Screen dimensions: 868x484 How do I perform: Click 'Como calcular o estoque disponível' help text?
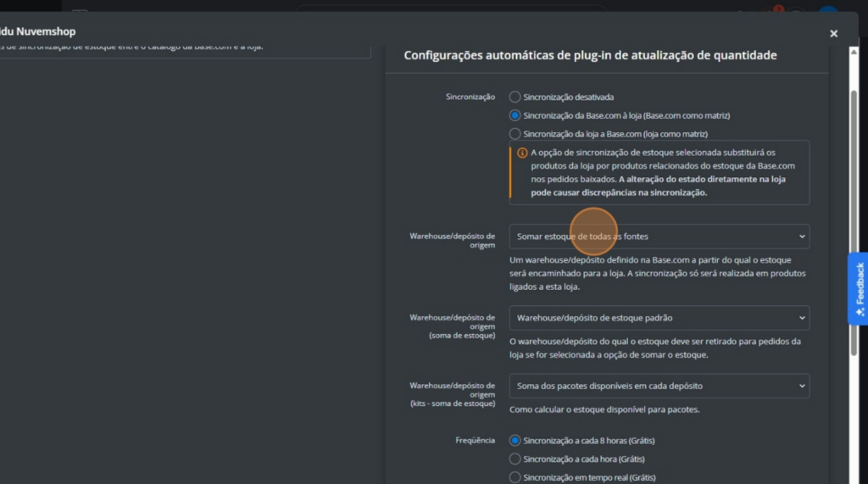point(604,409)
